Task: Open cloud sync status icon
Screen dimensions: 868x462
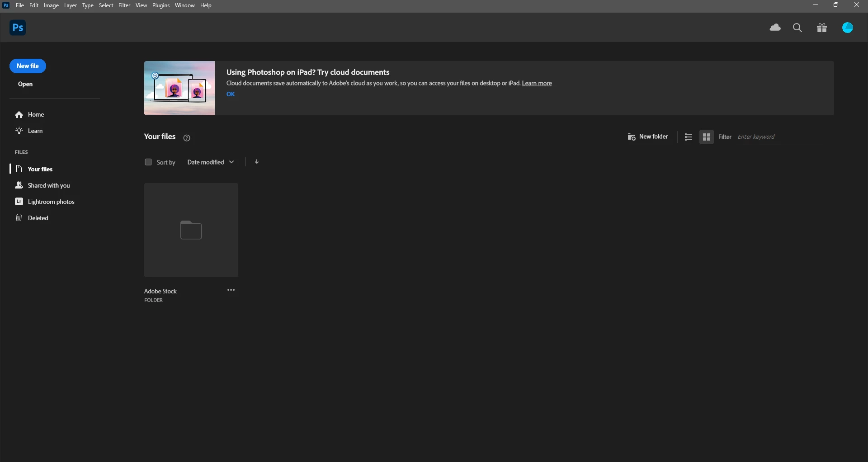Action: tap(775, 28)
